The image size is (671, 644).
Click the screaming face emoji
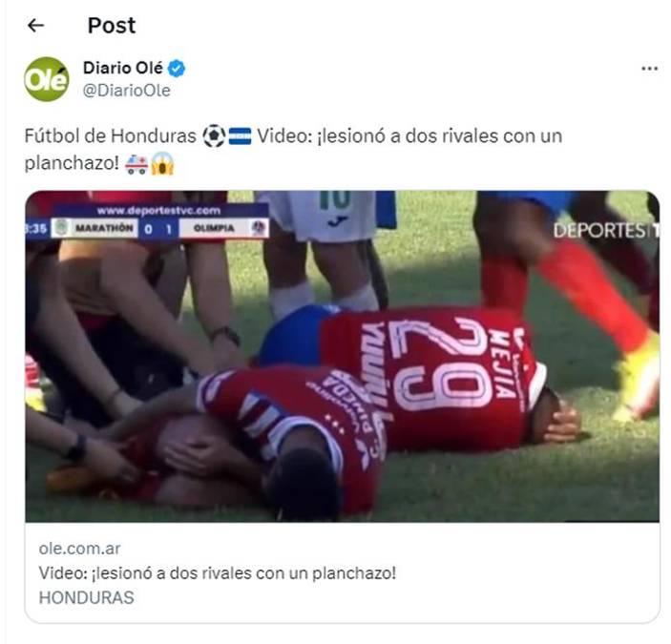(162, 164)
